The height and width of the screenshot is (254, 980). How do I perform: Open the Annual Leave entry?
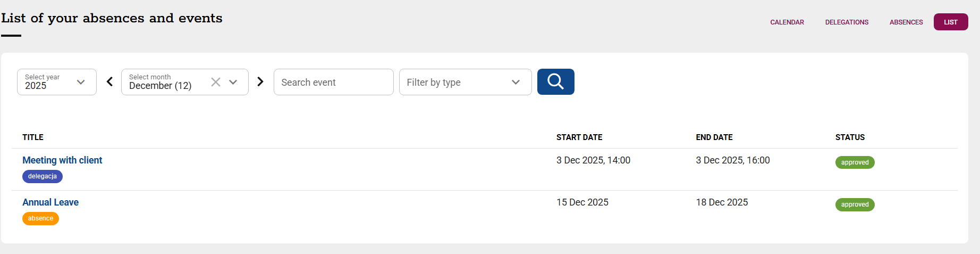[50, 202]
